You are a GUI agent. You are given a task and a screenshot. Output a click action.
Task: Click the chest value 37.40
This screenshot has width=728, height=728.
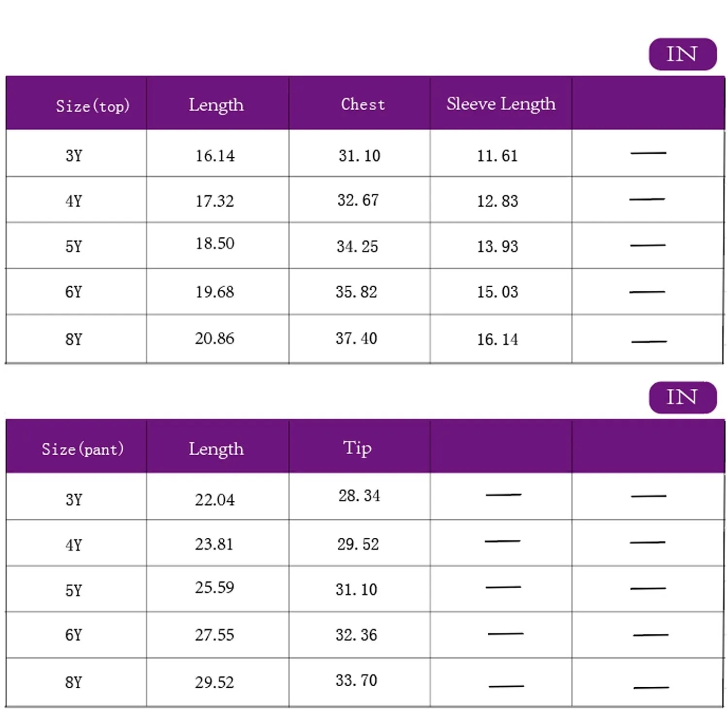pyautogui.click(x=356, y=338)
